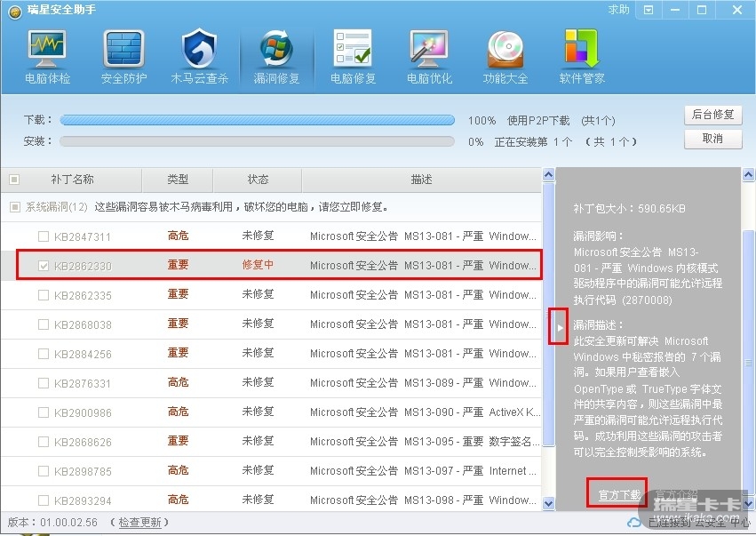Open the 电脑体检 monitor icon
The height and width of the screenshot is (536, 756).
coord(47,49)
